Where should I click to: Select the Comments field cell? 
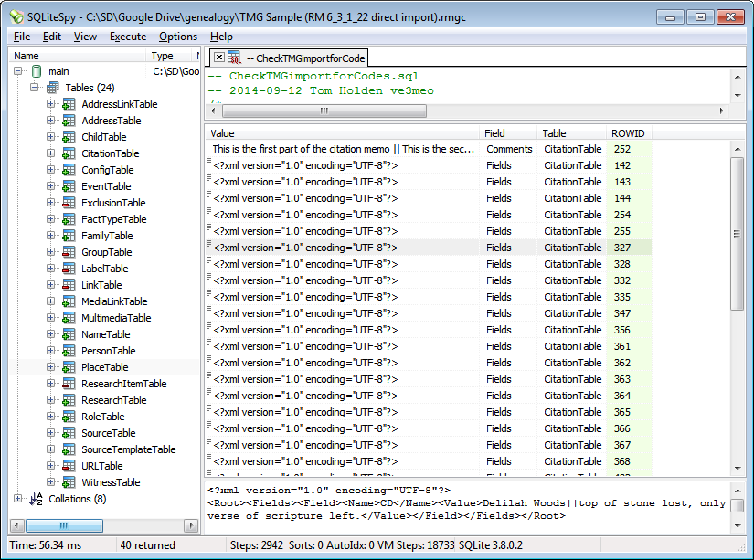pos(509,149)
